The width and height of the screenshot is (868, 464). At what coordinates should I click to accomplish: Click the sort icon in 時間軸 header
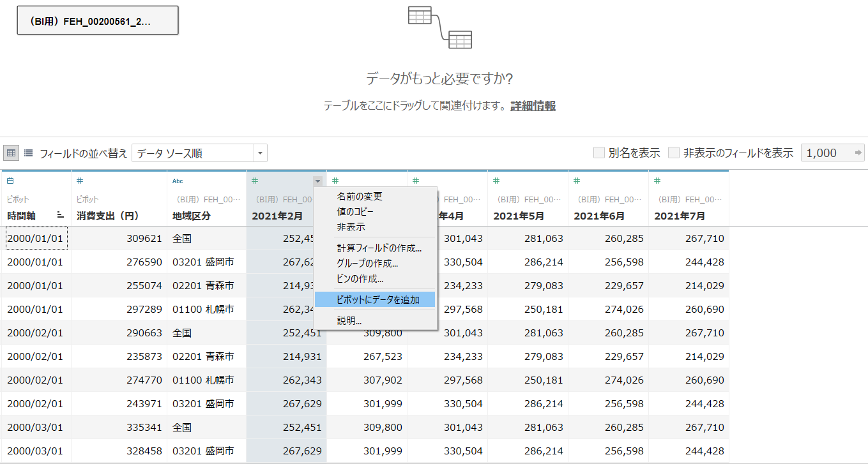coord(61,216)
